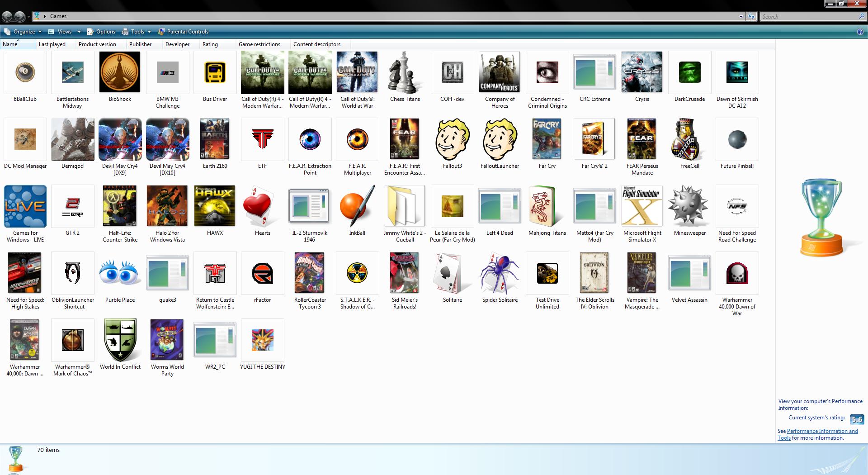Expand the Organize dropdown menu
The image size is (868, 475).
pos(24,32)
